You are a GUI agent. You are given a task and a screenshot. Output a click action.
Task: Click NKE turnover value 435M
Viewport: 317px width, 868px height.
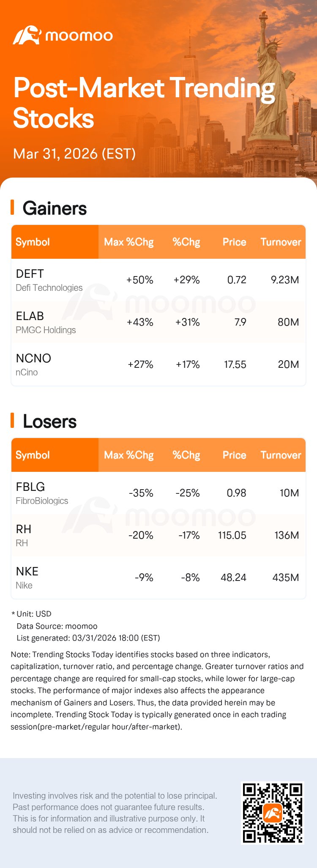click(x=286, y=578)
